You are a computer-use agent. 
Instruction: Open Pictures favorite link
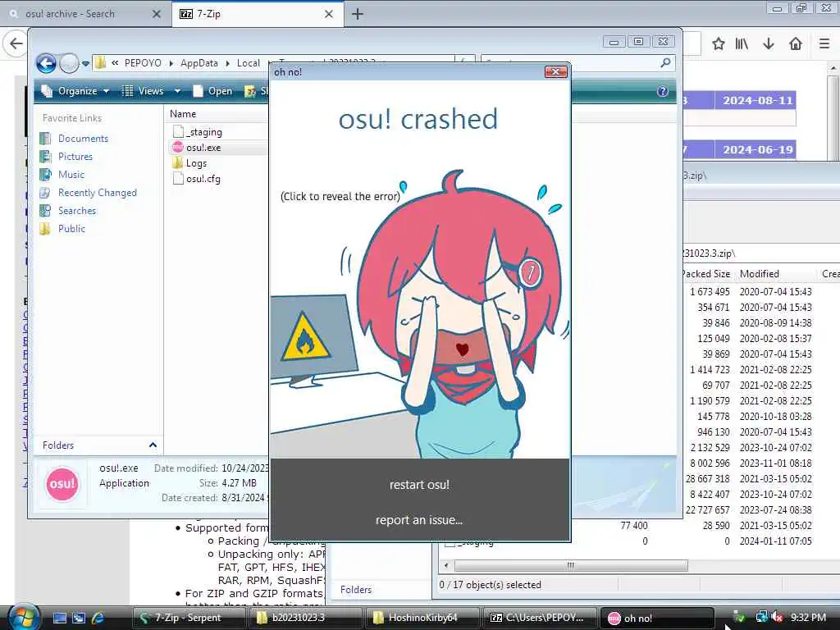tap(75, 157)
